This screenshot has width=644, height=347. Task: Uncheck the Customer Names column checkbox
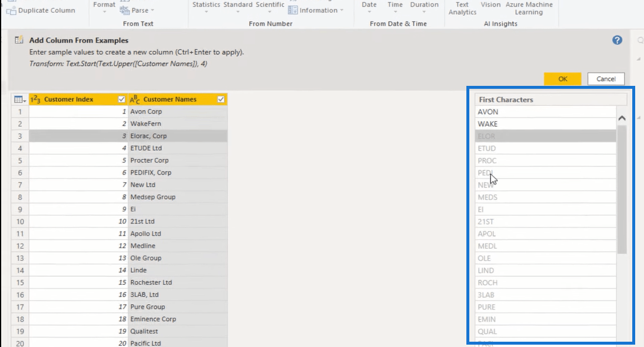click(221, 99)
